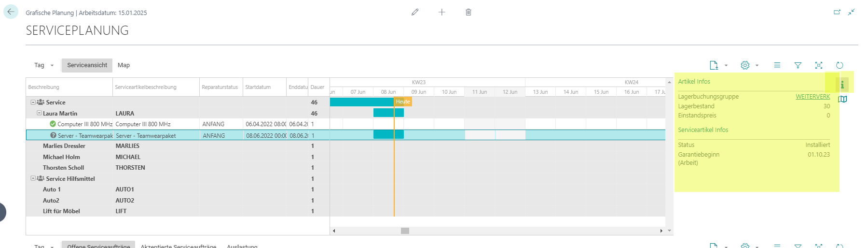Image resolution: width=868 pixels, height=248 pixels.
Task: Click the vertical scrollbar down arrow
Action: (669, 231)
